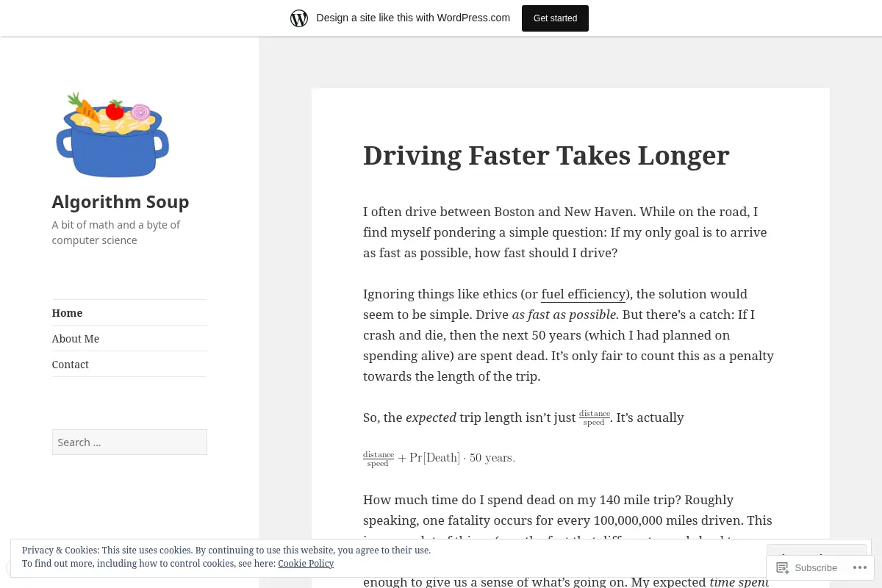This screenshot has width=882, height=588.
Task: Open the Driving Faster Takes Longer post title
Action: pyautogui.click(x=546, y=155)
